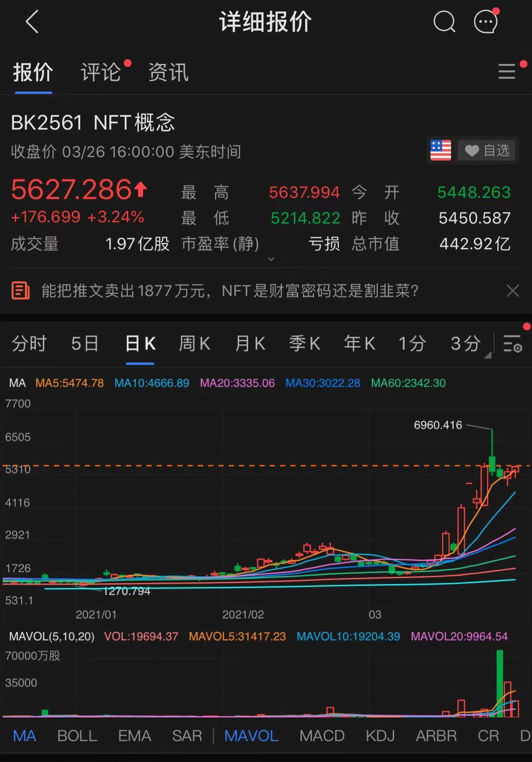
Task: Select the 季K chart period
Action: tap(305, 343)
